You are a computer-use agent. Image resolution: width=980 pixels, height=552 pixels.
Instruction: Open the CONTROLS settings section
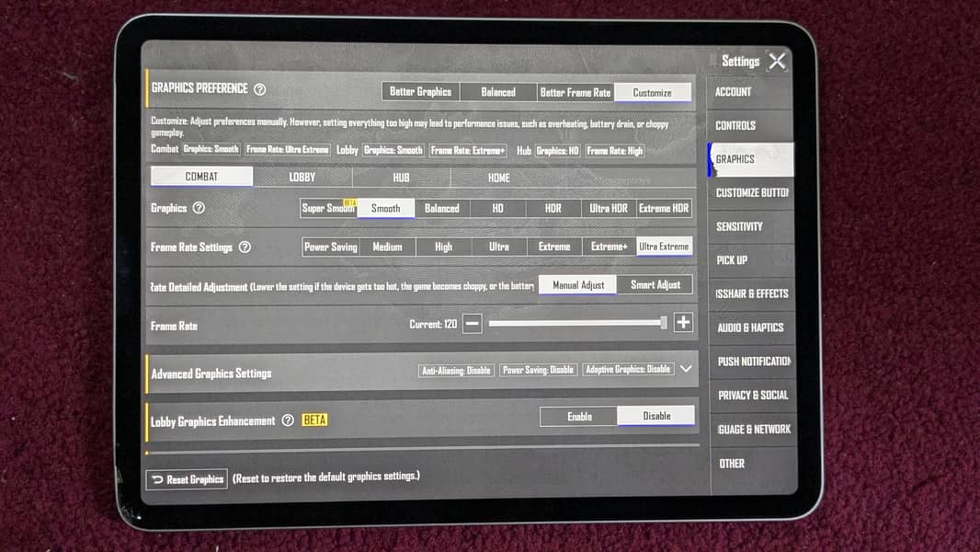(750, 126)
